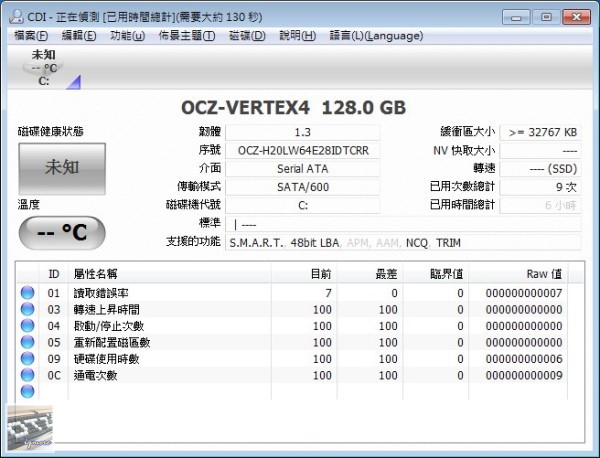Click the transfer mode field SATA/600

[303, 187]
